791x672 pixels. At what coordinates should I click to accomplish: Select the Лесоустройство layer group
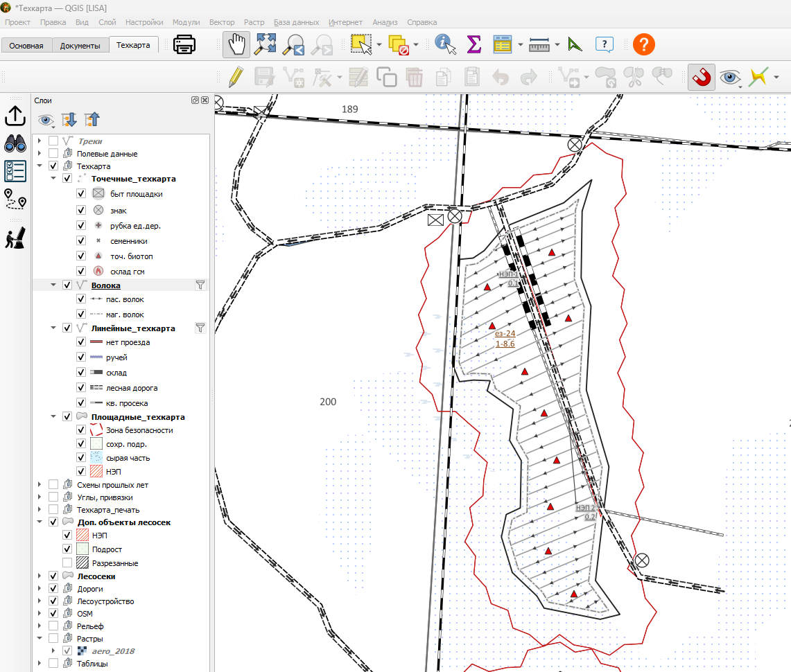point(105,601)
